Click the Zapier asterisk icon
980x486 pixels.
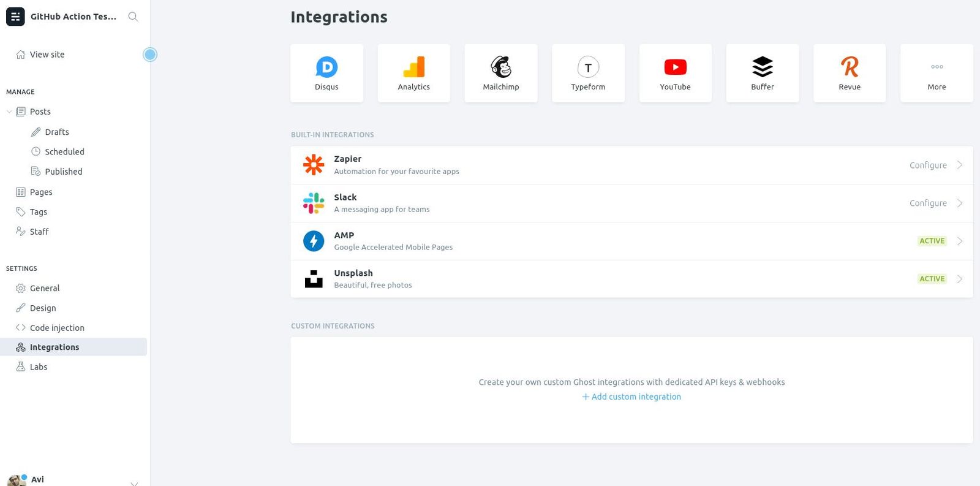click(314, 164)
